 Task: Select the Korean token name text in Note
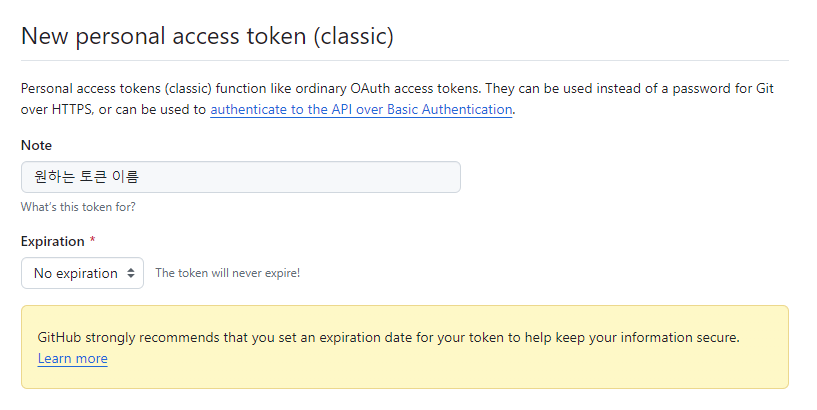tap(86, 177)
